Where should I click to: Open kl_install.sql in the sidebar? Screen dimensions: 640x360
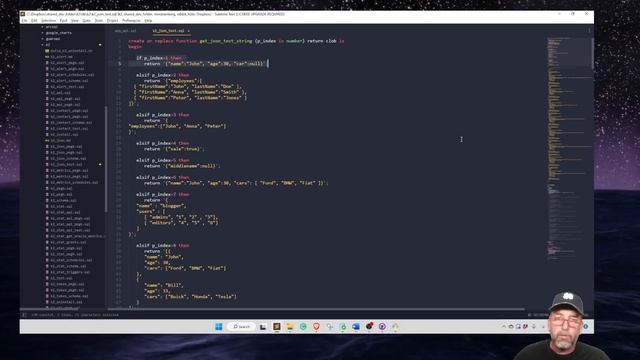click(x=64, y=134)
